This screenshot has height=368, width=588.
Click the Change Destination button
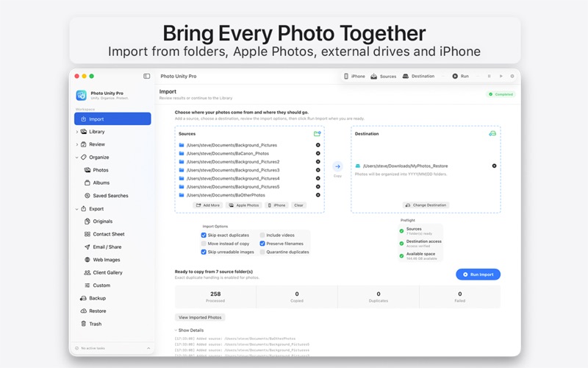coord(426,205)
